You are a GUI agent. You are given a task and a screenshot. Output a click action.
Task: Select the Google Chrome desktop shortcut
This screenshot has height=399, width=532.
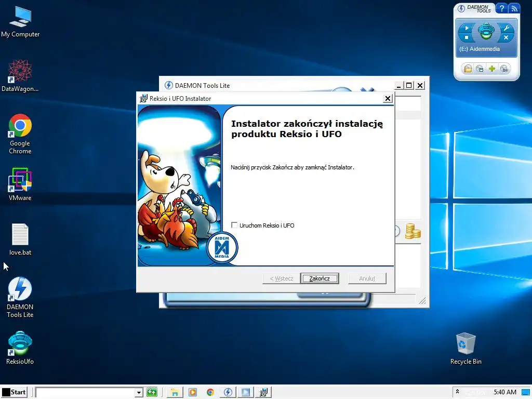[20, 134]
